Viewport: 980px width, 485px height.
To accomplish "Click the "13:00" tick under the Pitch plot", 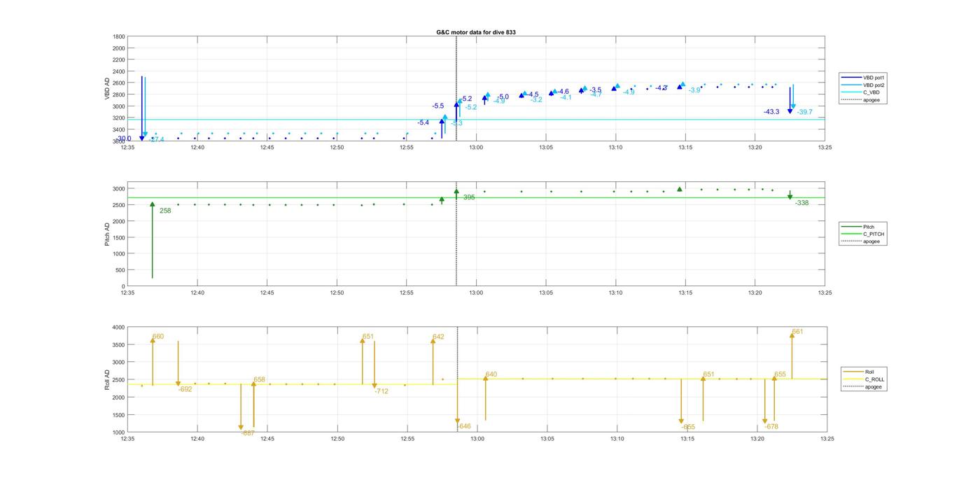I will 476,293.
